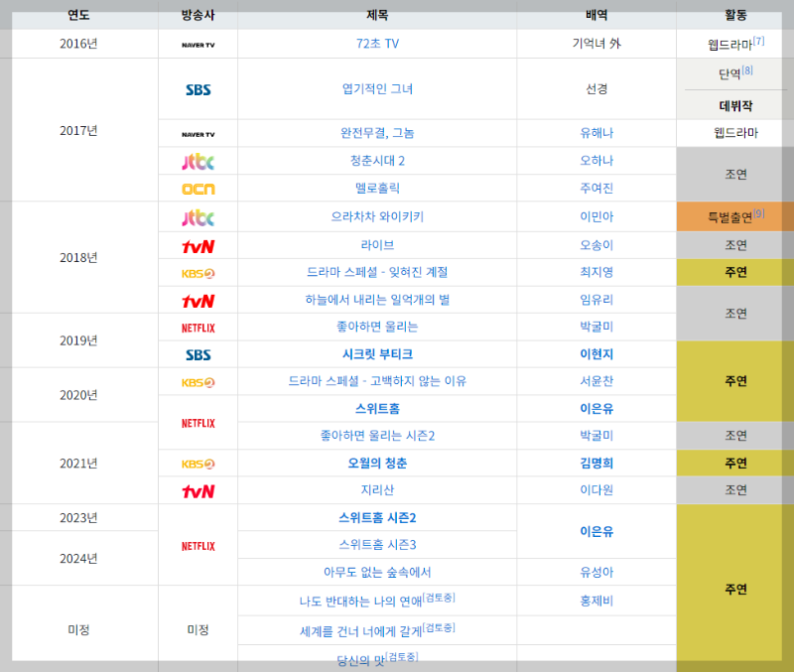Open 나도 반대하는 나의 연애 link
The width and height of the screenshot is (794, 672).
(x=360, y=602)
